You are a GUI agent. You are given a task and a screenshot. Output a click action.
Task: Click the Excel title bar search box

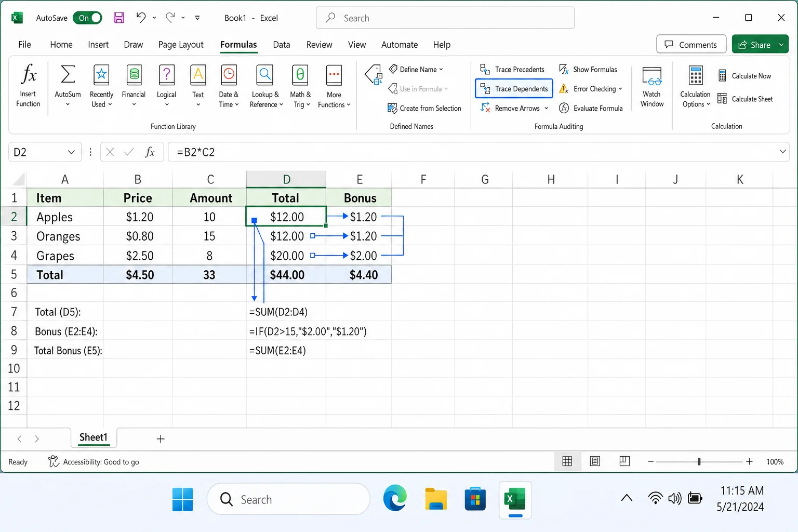[445, 18]
